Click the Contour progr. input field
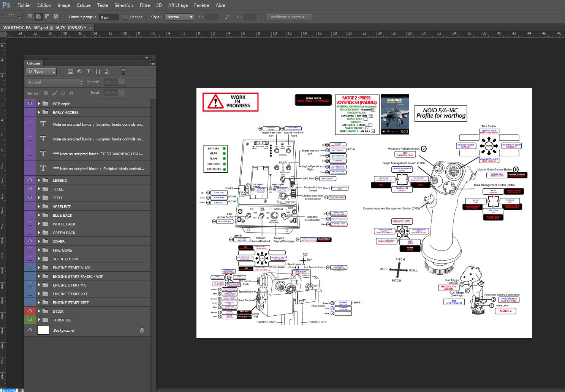Viewport: 565px width, 392px height. click(109, 17)
